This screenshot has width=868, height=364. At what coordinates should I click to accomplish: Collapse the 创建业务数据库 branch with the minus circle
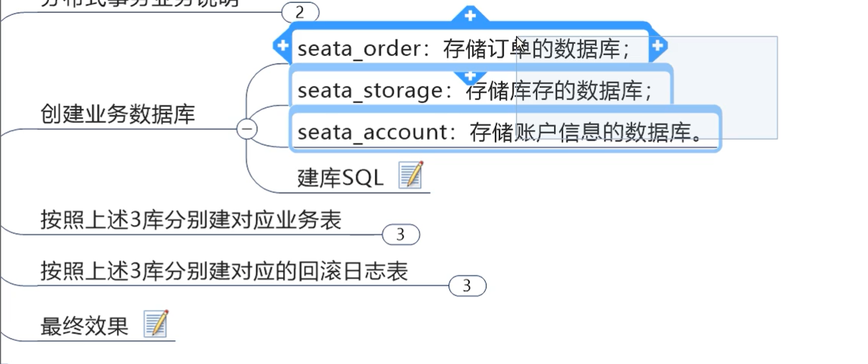point(248,128)
